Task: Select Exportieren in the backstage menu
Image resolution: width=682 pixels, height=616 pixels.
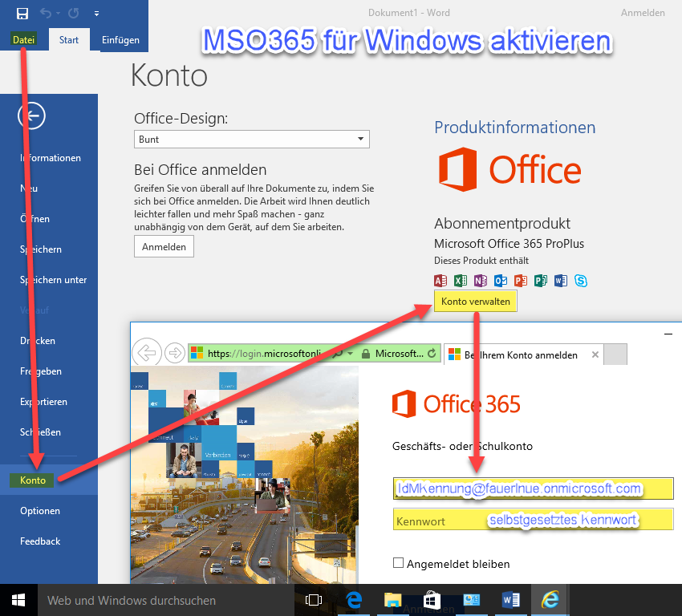Action: coord(44,401)
